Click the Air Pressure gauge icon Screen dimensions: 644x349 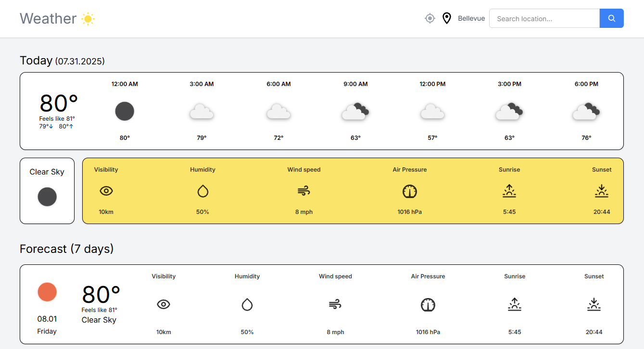tap(409, 191)
